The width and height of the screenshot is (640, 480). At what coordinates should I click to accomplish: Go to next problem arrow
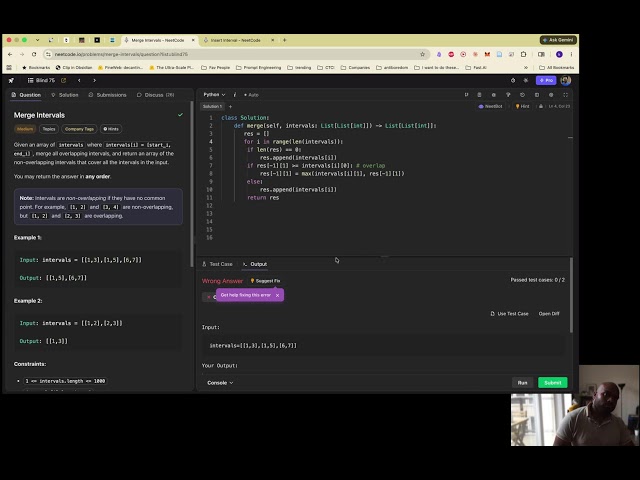[x=94, y=80]
